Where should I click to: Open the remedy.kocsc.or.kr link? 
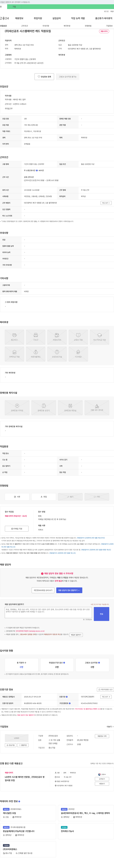coord(30,631)
